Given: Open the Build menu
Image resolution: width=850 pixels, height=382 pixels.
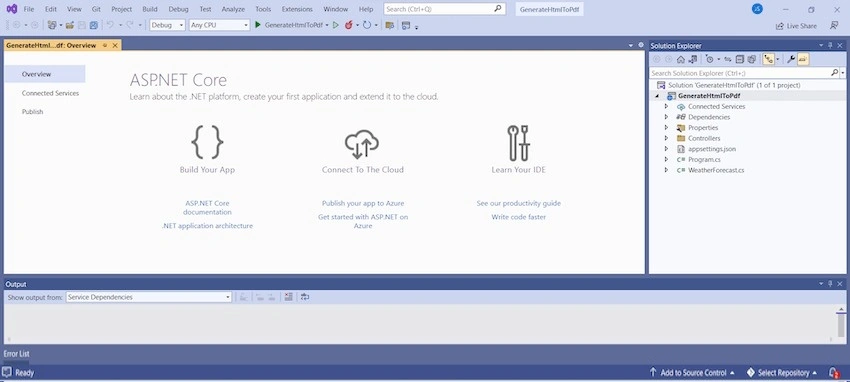Looking at the screenshot, I should [150, 9].
